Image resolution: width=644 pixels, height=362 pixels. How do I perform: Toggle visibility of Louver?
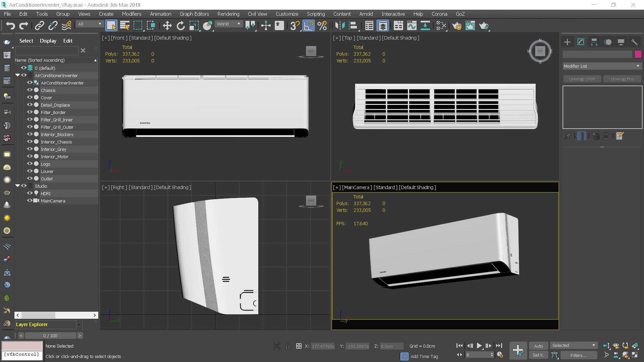click(30, 171)
